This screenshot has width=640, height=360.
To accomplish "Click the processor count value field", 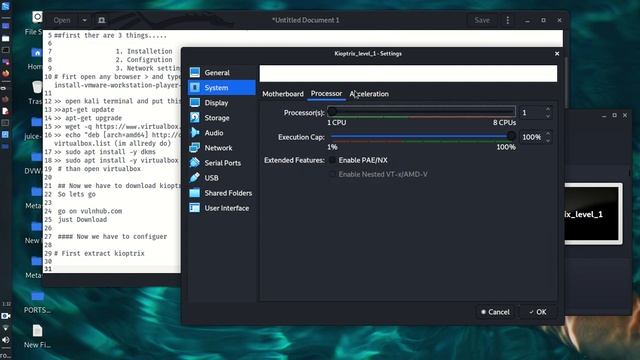I will click(x=531, y=113).
